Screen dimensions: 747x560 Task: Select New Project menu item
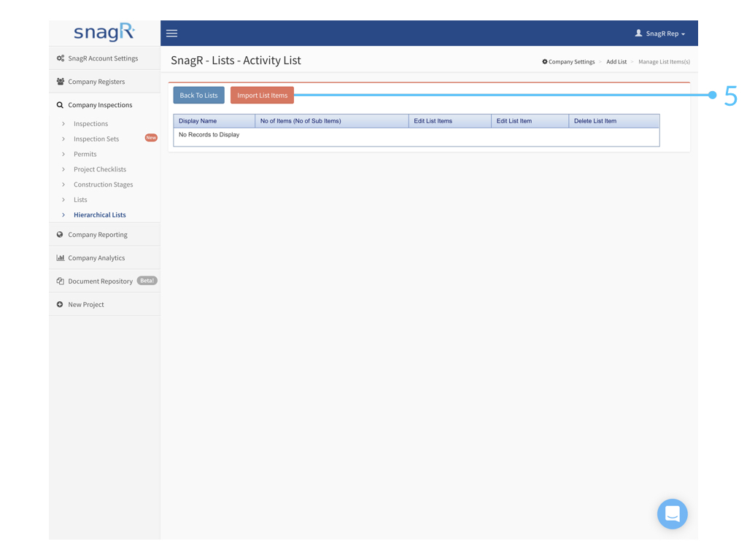[104, 304]
